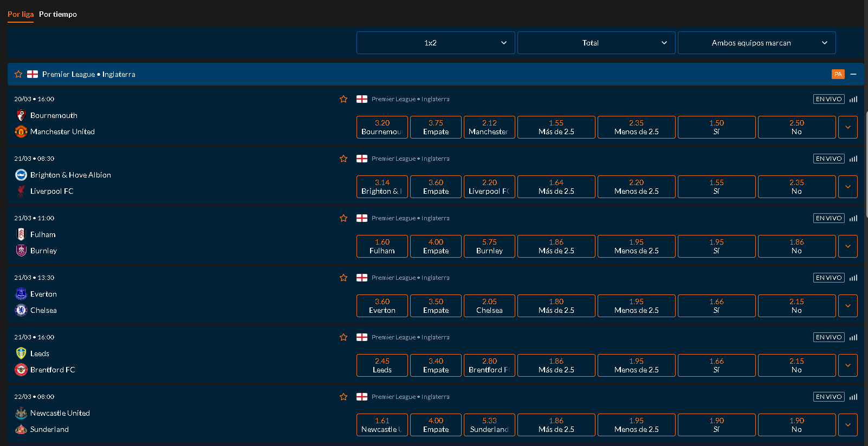Click Liverpool FC crest
This screenshot has width=868, height=446.
[x=21, y=191]
